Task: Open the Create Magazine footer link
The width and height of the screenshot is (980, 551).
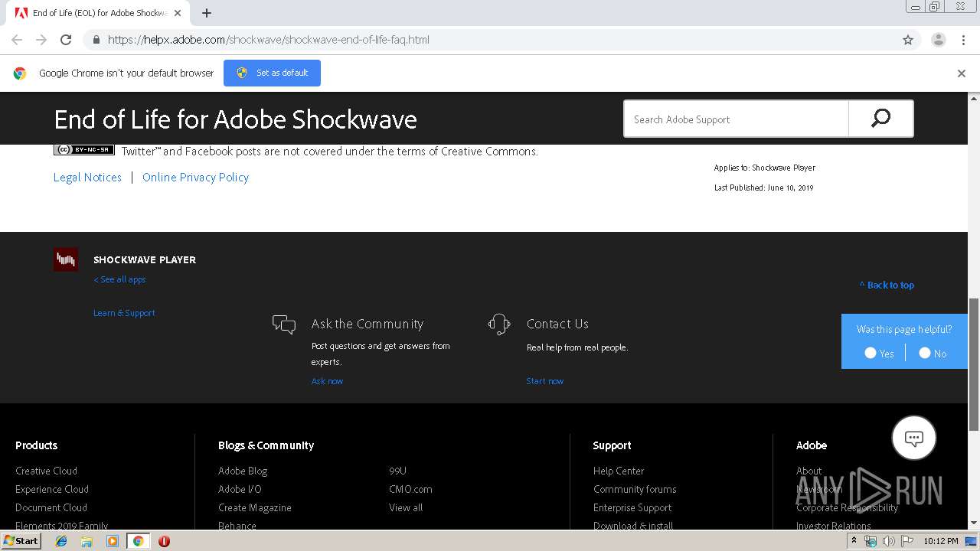Action: pos(255,507)
